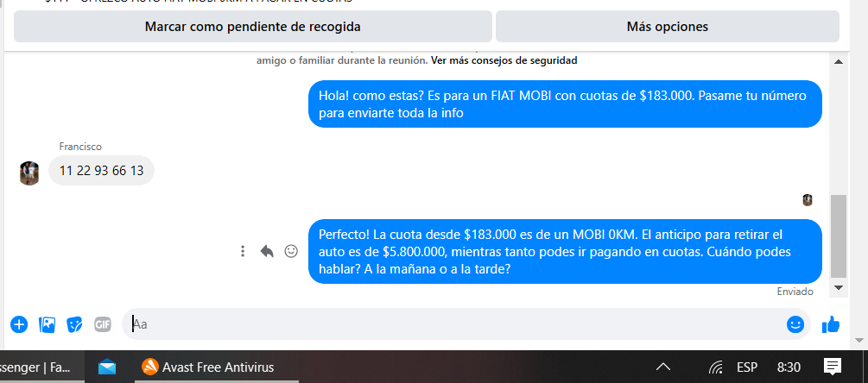Screen dimensions: 868x383
Task: Click the chat scrollbar thumb
Action: point(839,236)
